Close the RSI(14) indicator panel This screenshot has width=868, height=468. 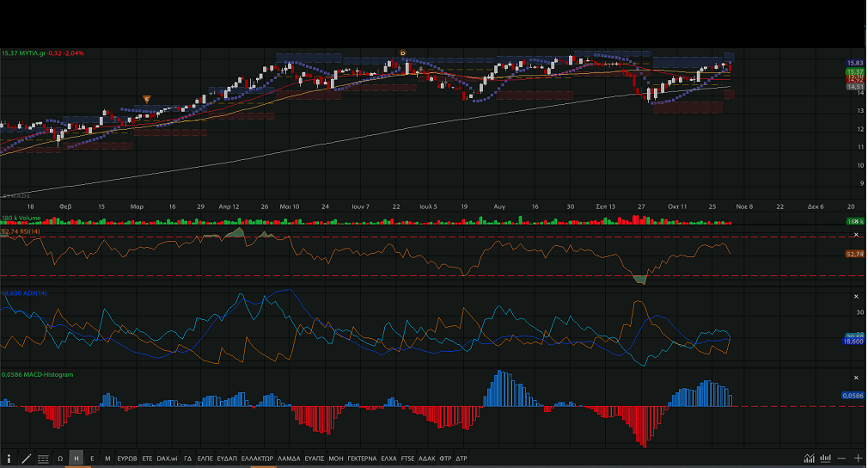click(x=856, y=235)
